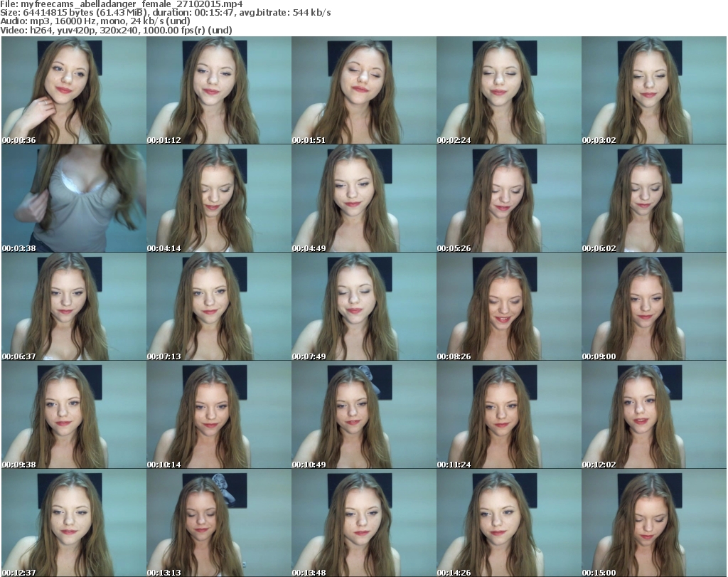Select the final thumbnail at 00:15:00
Viewport: 728px width, 577px height.
pos(654,523)
